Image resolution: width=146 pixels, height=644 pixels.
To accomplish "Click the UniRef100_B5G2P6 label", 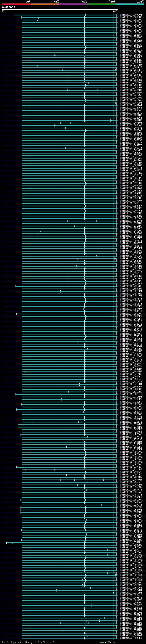I will tap(131, 618).
